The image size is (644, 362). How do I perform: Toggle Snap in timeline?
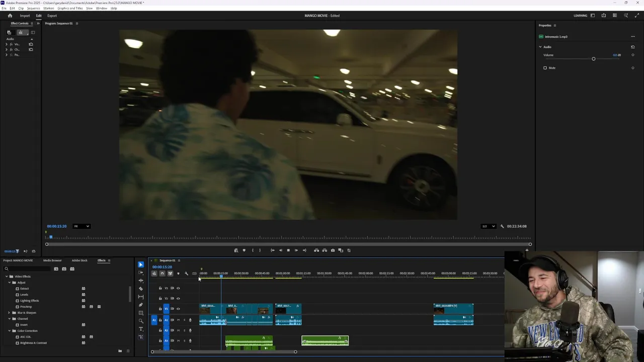click(x=162, y=274)
